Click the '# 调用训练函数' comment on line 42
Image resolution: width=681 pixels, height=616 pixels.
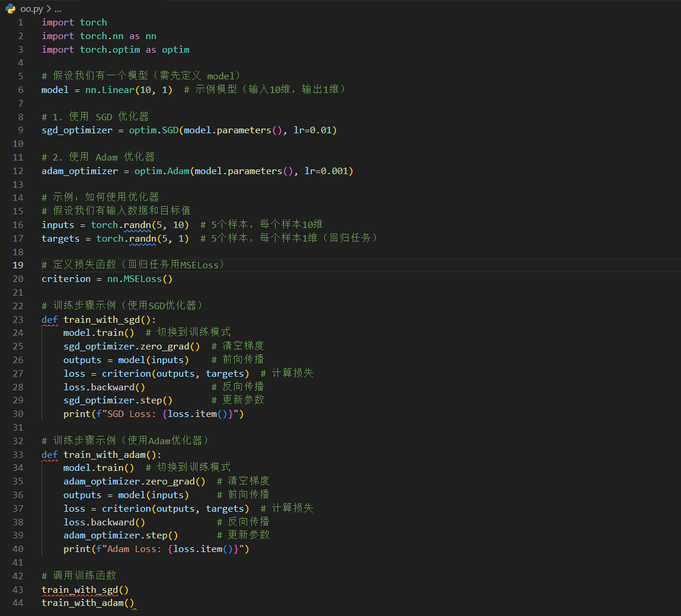pyautogui.click(x=79, y=576)
